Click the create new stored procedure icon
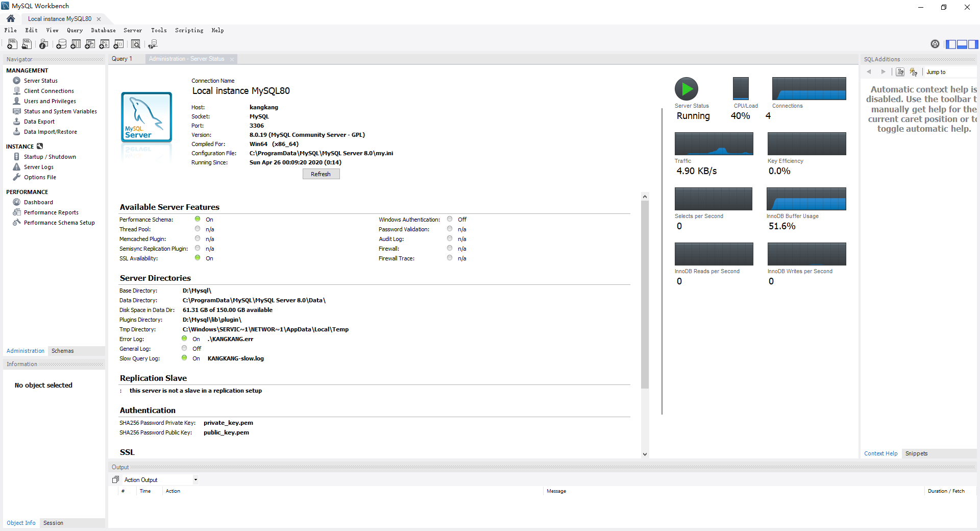 (104, 44)
